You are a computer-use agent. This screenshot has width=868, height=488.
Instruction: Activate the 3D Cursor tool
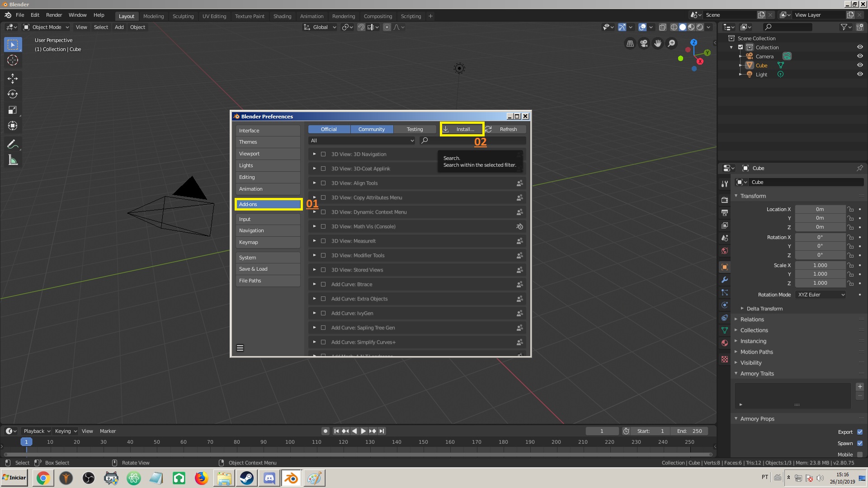13,60
